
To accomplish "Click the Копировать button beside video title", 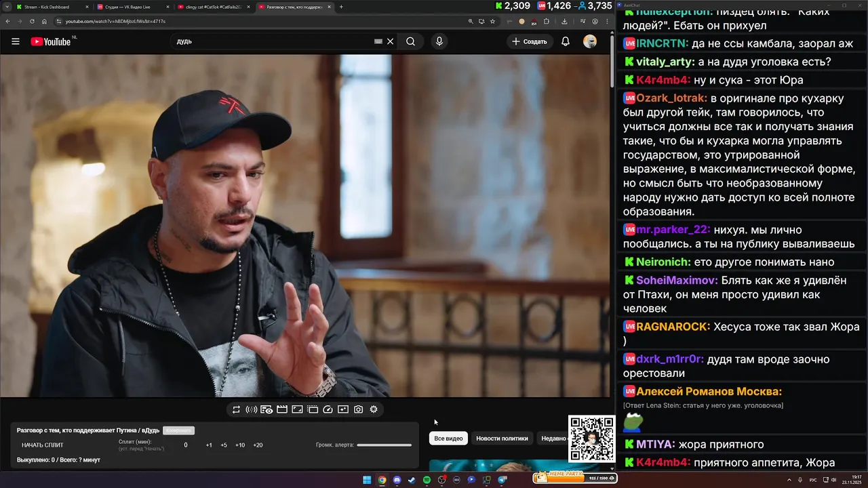I will pyautogui.click(x=178, y=430).
